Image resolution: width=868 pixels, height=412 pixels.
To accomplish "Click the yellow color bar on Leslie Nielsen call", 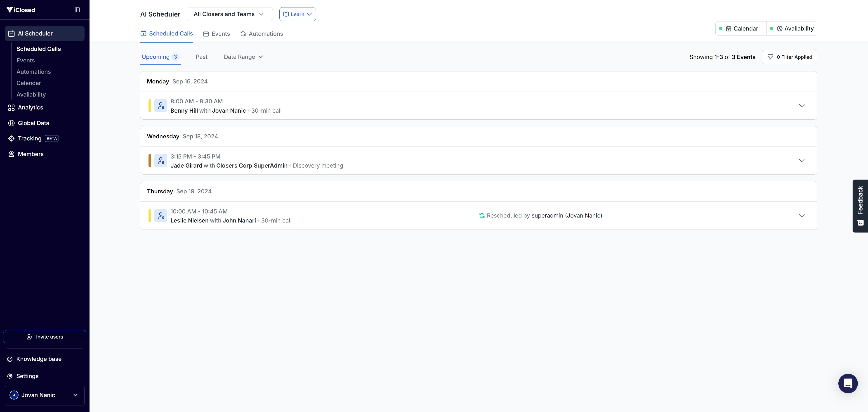I will [150, 216].
